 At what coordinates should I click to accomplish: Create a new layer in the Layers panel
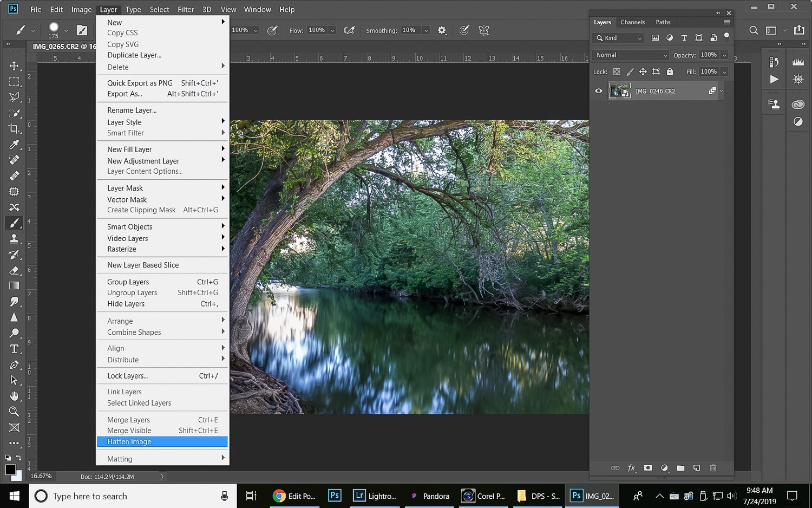(x=697, y=468)
